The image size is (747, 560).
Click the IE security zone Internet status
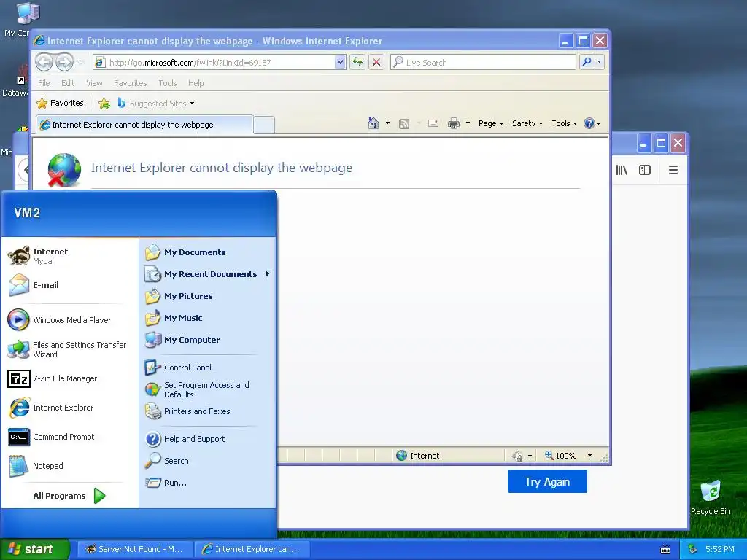418,456
